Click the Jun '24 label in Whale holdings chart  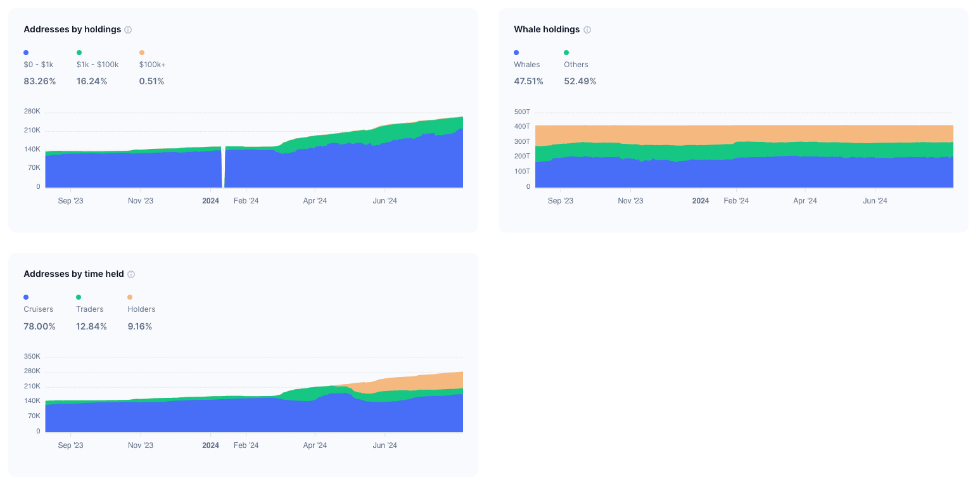coord(875,201)
